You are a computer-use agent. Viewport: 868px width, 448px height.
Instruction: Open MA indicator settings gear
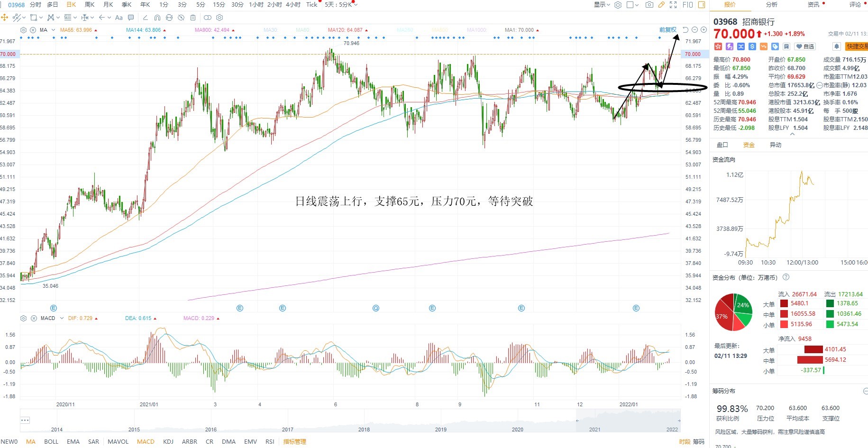click(x=23, y=30)
